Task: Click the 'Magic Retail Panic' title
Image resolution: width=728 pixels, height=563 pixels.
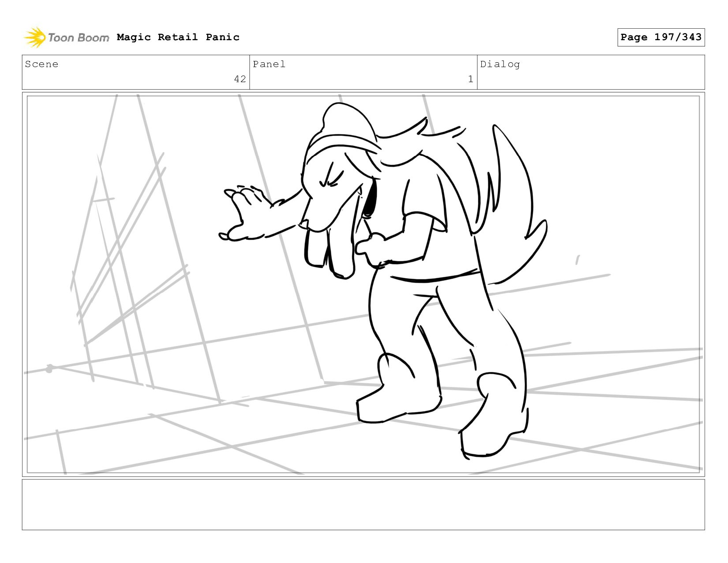Action: coord(178,37)
